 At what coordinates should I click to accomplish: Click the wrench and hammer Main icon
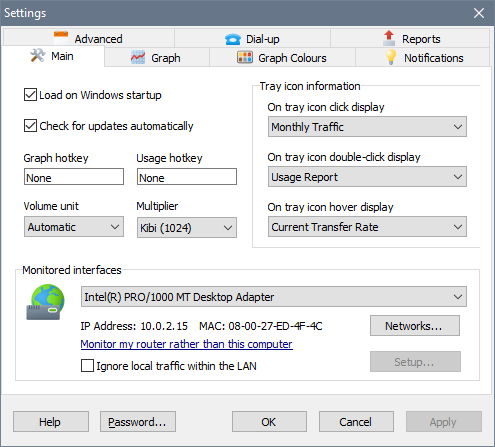coord(38,55)
